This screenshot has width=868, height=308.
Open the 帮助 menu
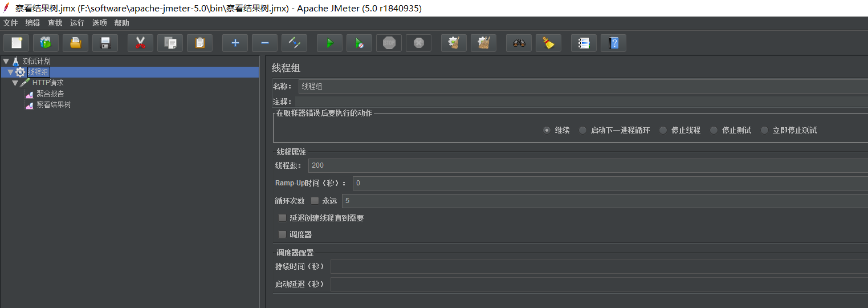(x=121, y=23)
